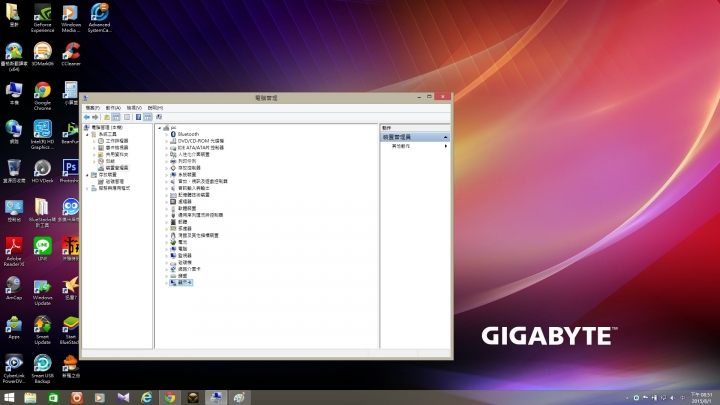Click the clock and date in system tray
720x405 pixels.
click(x=701, y=398)
